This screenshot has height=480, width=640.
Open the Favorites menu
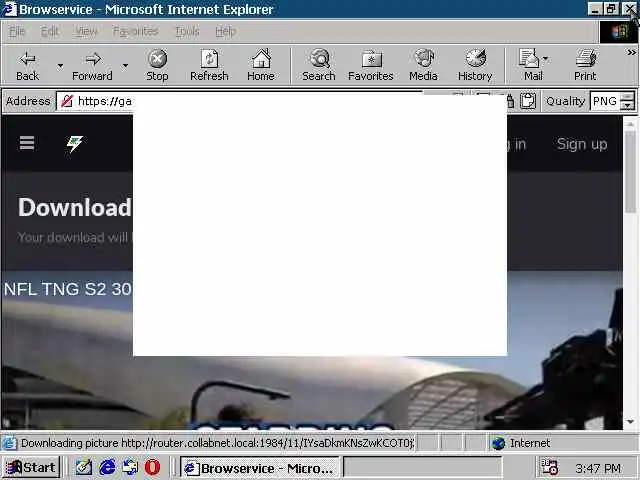tap(136, 31)
